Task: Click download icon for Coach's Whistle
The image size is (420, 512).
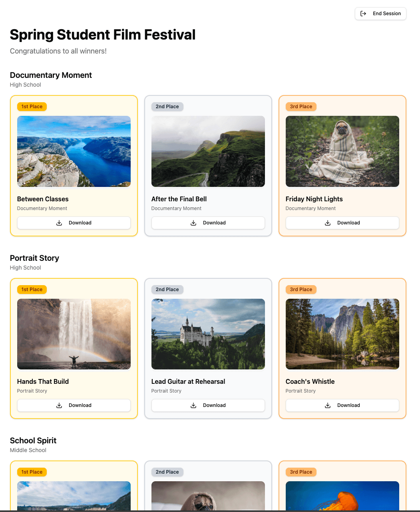Action: click(x=328, y=405)
